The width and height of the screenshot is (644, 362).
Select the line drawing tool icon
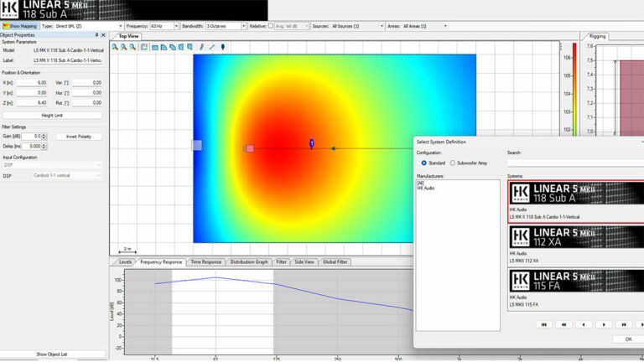tap(212, 47)
